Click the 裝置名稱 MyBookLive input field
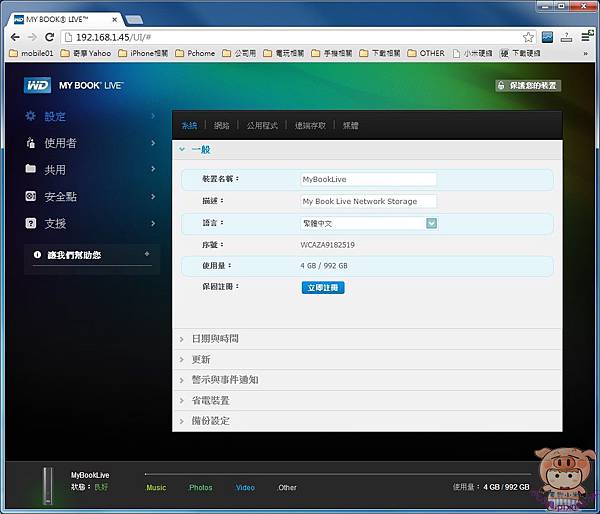Viewport: 600px width, 514px height. point(368,179)
